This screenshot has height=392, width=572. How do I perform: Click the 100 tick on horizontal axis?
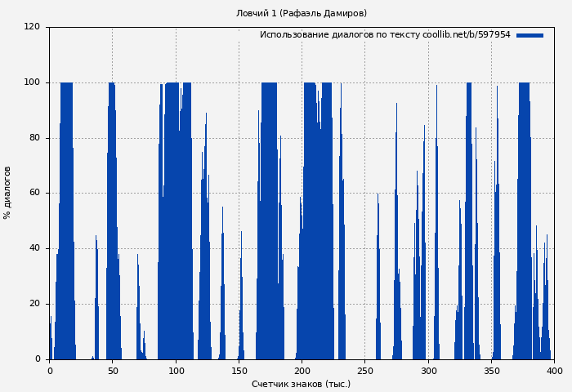pyautogui.click(x=176, y=370)
